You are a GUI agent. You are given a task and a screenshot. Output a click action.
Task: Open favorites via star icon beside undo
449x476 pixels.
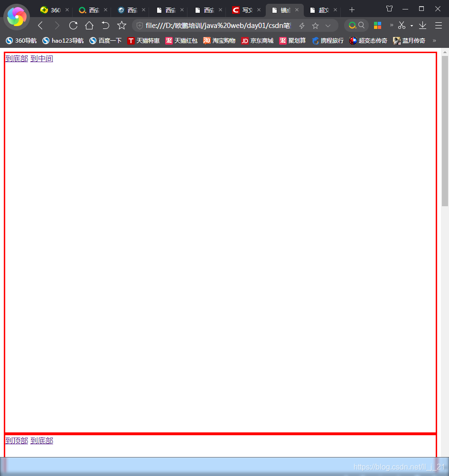click(x=122, y=26)
